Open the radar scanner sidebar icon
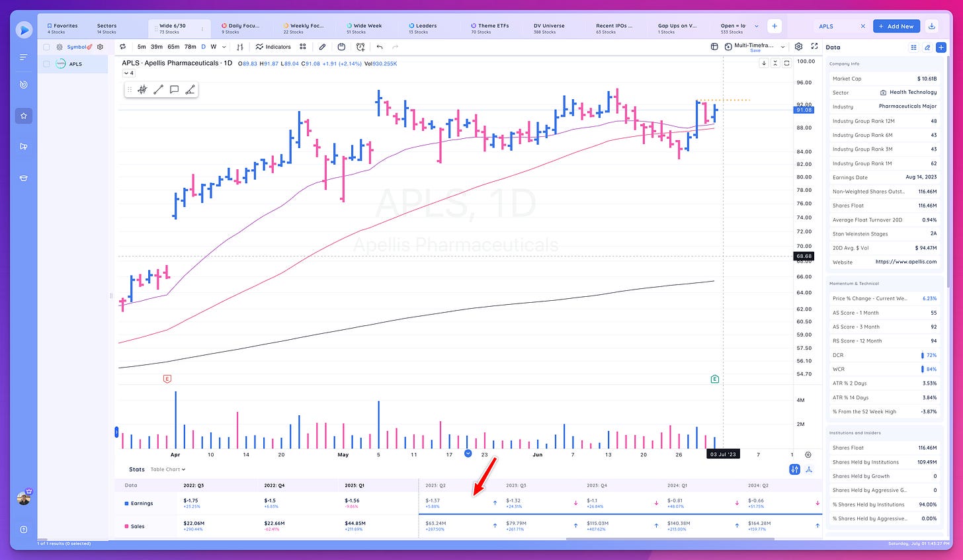The height and width of the screenshot is (560, 963). (x=24, y=85)
